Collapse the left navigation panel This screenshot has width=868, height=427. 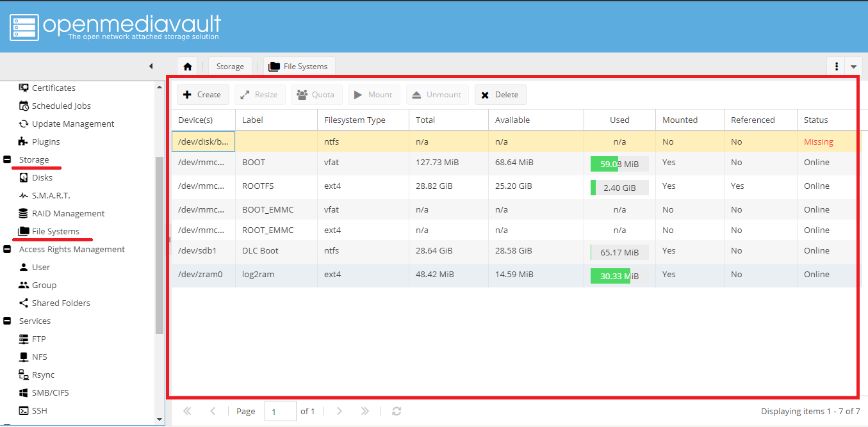tap(151, 66)
